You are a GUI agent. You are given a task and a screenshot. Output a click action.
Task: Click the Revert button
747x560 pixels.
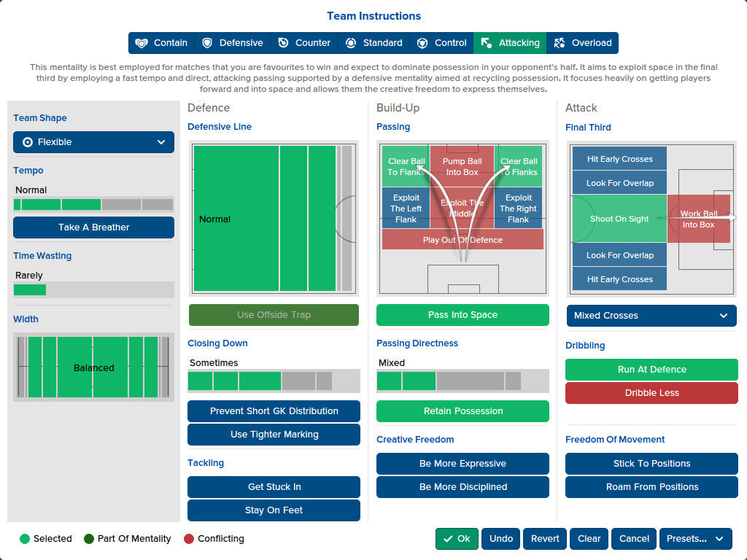(x=544, y=539)
